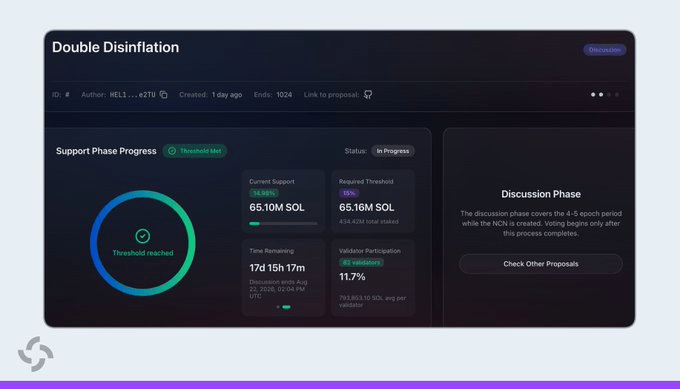680x389 pixels.
Task: Click the 82 validators tag
Action: coord(361,263)
